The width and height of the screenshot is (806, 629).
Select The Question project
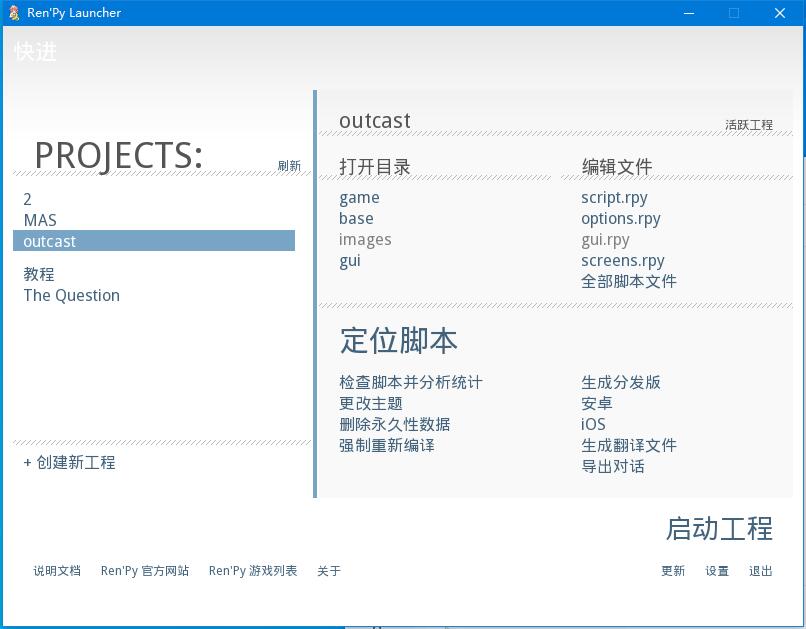coord(71,295)
